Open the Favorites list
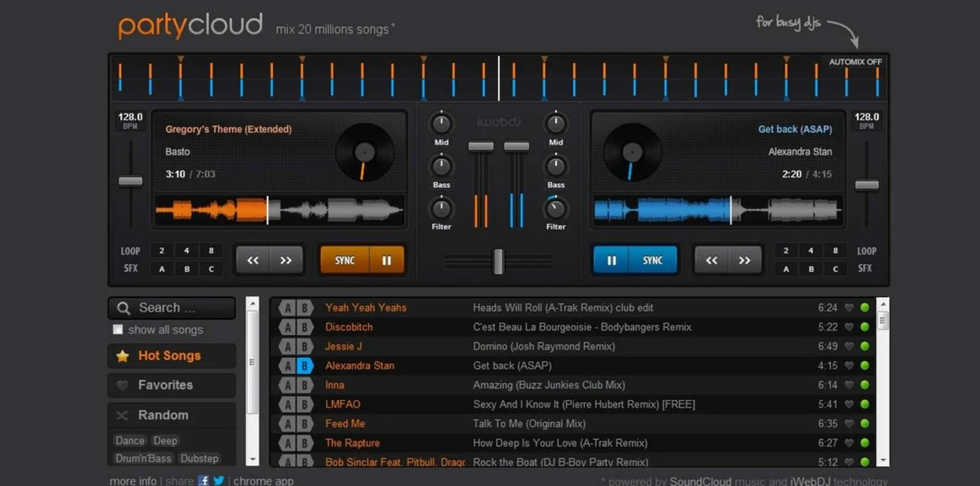The image size is (980, 486). 172,385
